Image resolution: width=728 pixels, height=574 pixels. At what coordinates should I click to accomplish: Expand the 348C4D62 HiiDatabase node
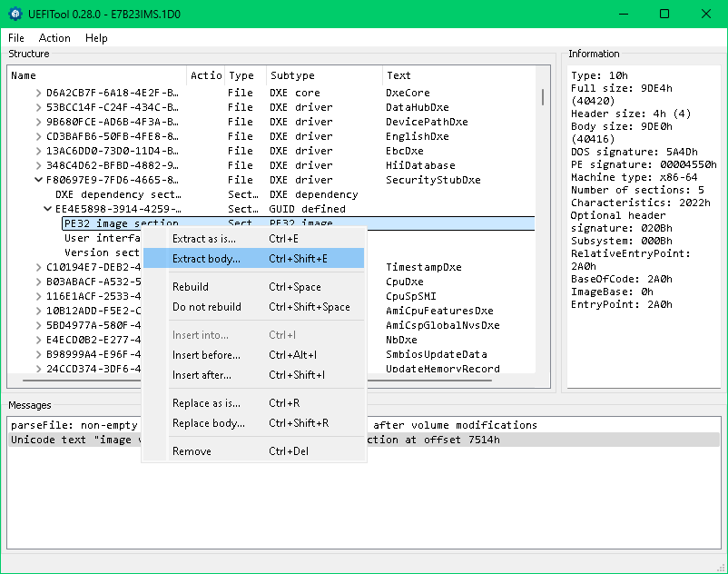click(38, 165)
